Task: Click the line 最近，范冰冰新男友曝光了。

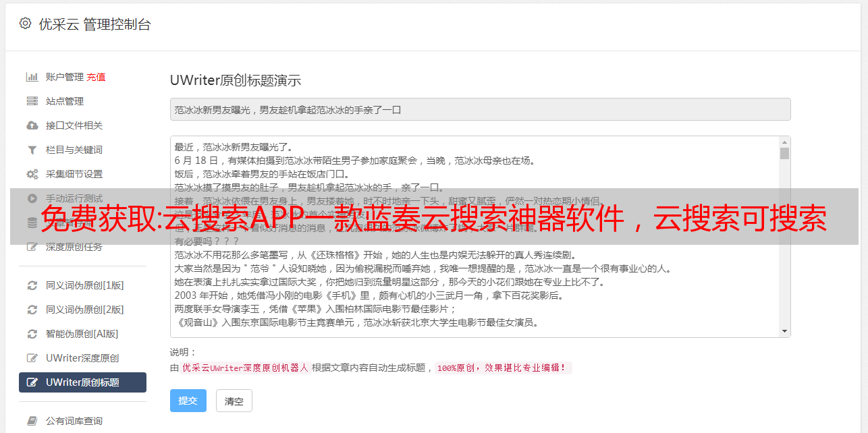Action: [x=233, y=147]
